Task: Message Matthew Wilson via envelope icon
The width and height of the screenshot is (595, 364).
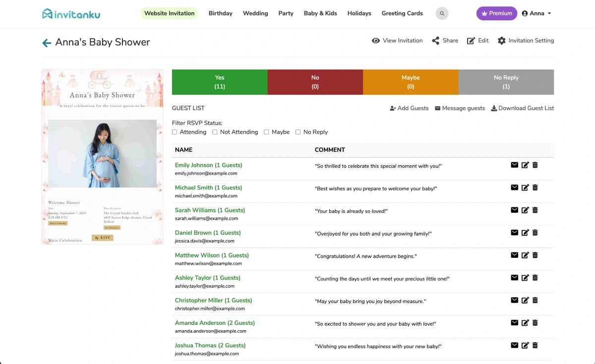Action: [x=514, y=255]
